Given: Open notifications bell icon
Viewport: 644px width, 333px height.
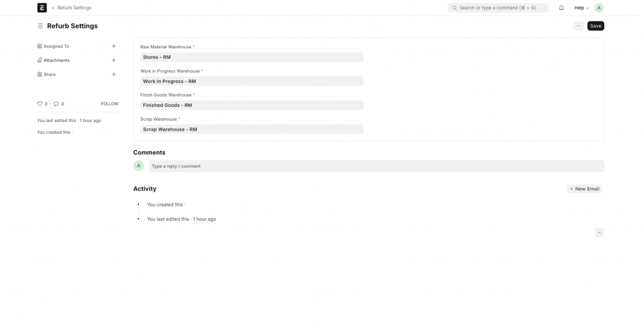Looking at the screenshot, I should point(561,8).
